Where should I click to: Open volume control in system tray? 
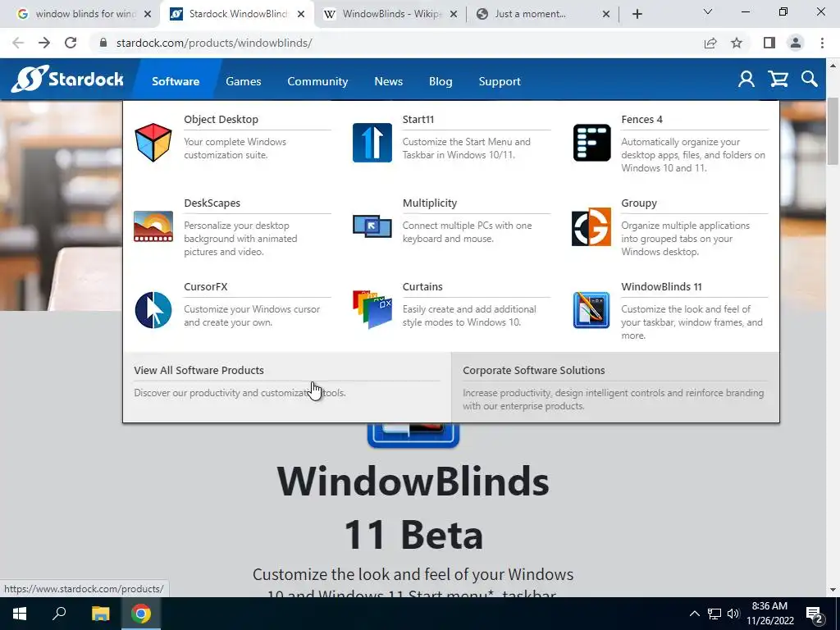[733, 614]
